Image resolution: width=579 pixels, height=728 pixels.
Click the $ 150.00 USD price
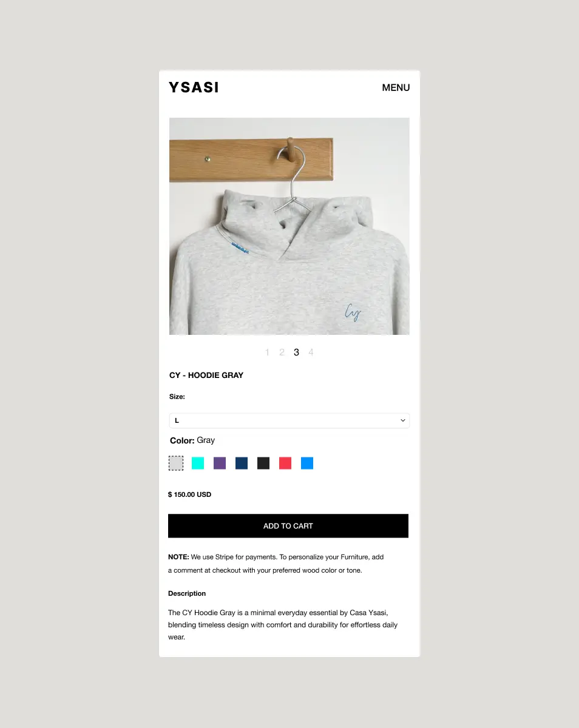pyautogui.click(x=190, y=494)
